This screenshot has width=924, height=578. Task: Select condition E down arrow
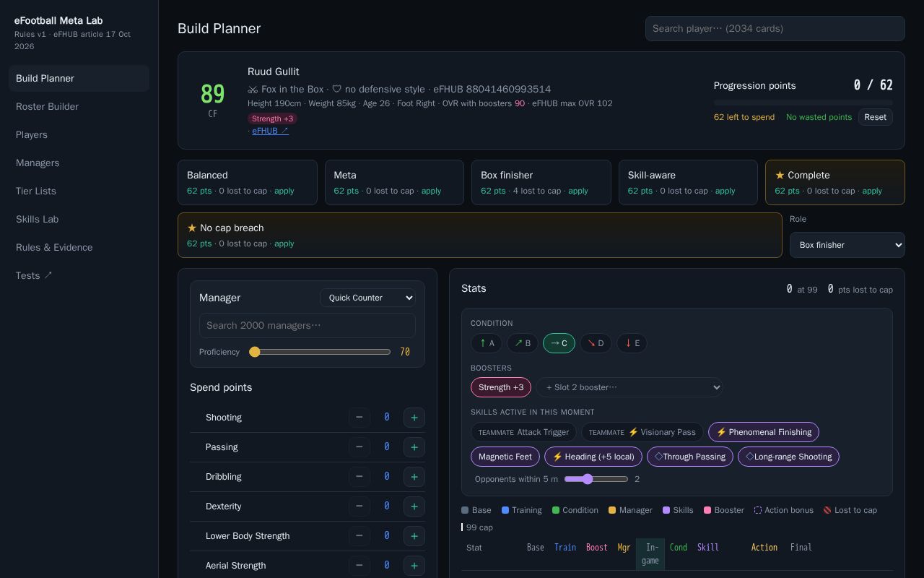coord(632,343)
